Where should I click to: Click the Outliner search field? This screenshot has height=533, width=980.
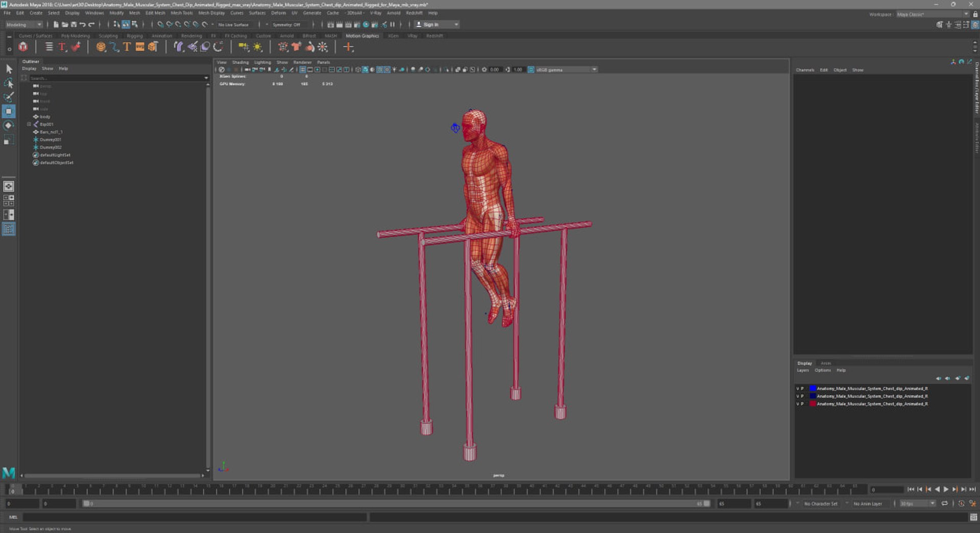[116, 78]
